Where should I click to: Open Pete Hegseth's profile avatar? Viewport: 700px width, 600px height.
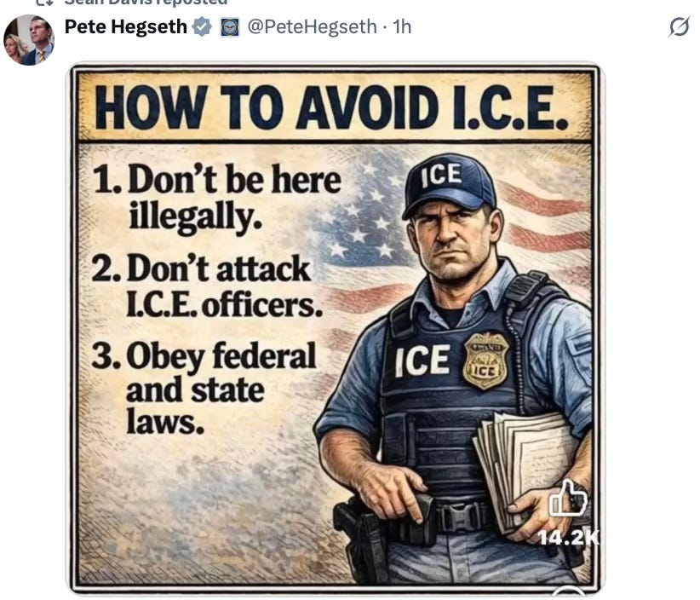pyautogui.click(x=29, y=40)
